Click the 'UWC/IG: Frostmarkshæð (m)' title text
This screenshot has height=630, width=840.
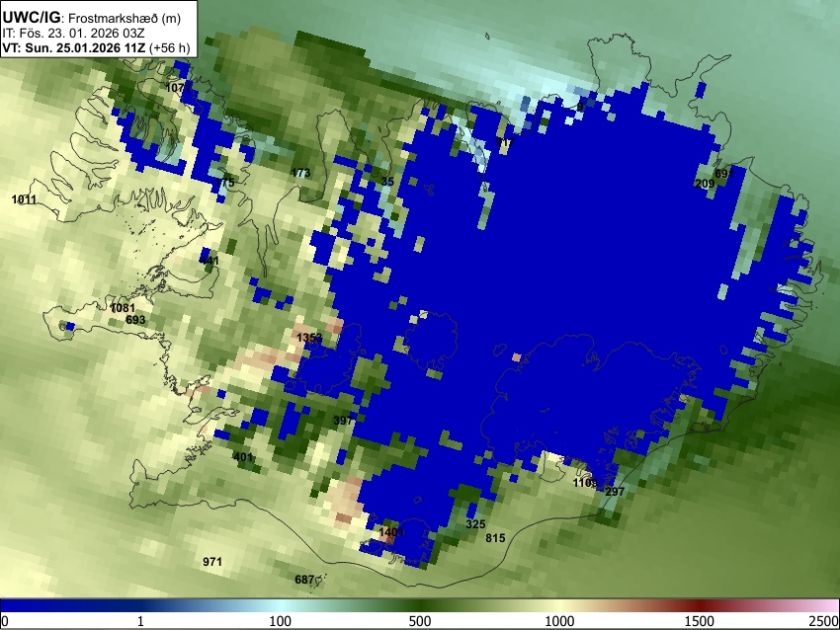pyautogui.click(x=92, y=18)
